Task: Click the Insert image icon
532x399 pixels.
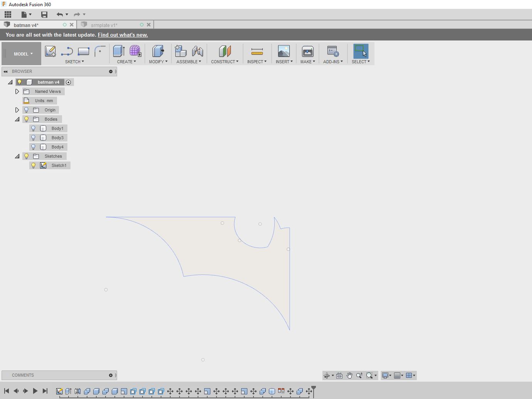Action: (284, 51)
